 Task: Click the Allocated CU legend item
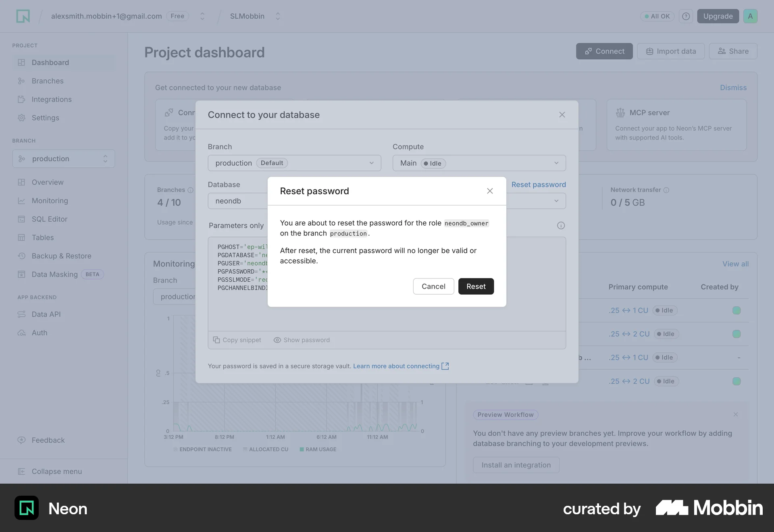[266, 449]
